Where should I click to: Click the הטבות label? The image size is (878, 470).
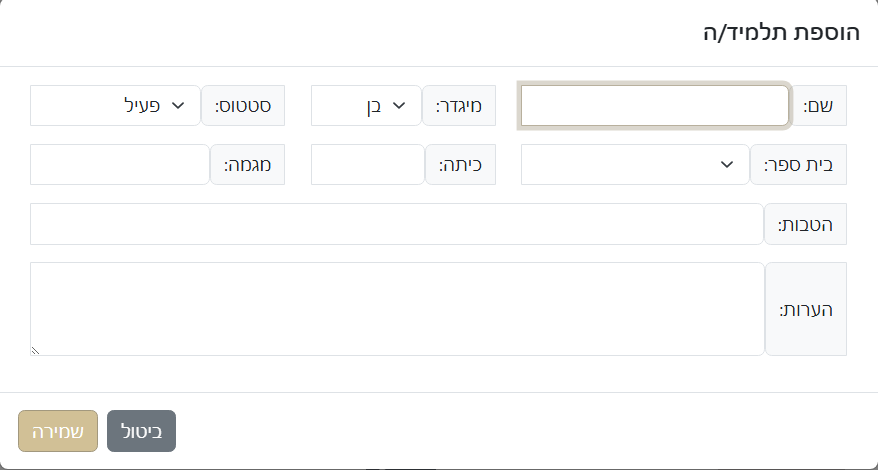(x=805, y=224)
